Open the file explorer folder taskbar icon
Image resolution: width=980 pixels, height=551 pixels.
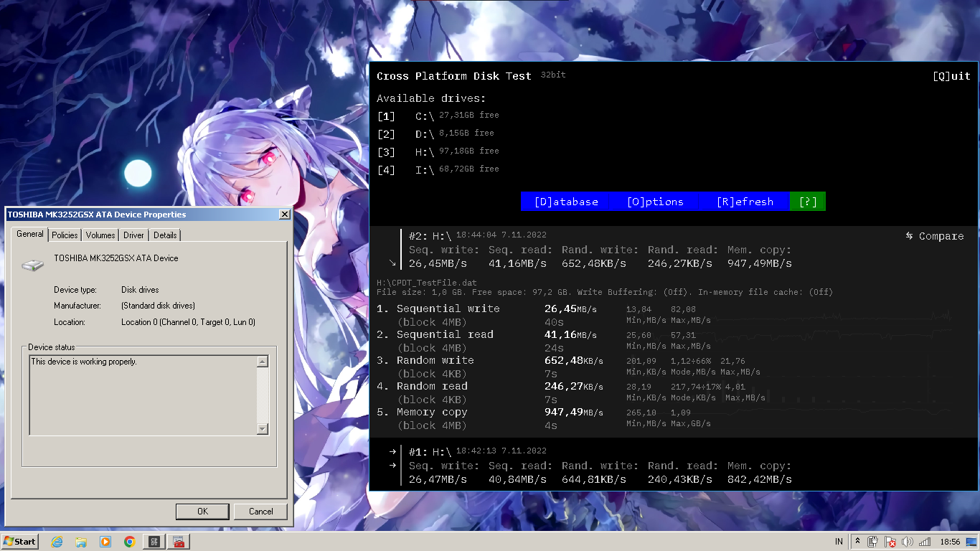point(81,542)
